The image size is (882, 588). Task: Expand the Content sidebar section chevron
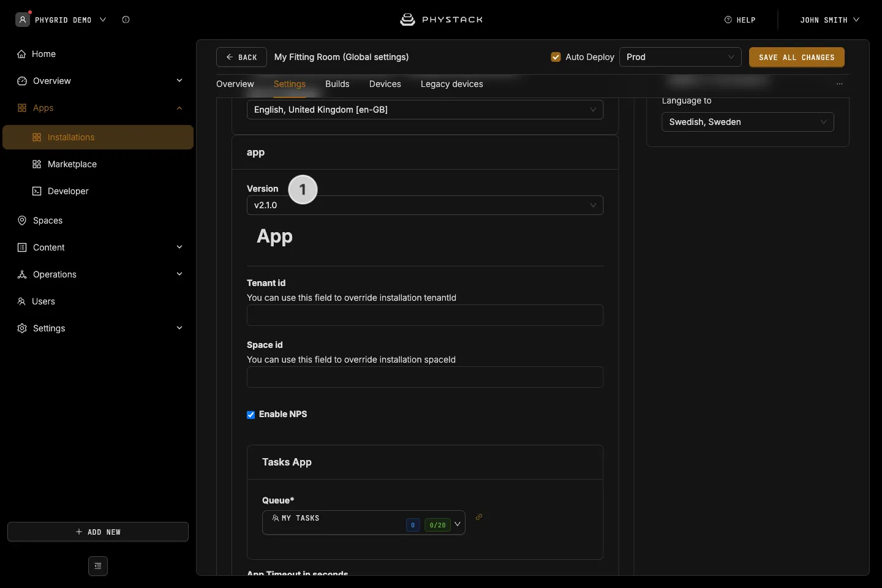[179, 247]
